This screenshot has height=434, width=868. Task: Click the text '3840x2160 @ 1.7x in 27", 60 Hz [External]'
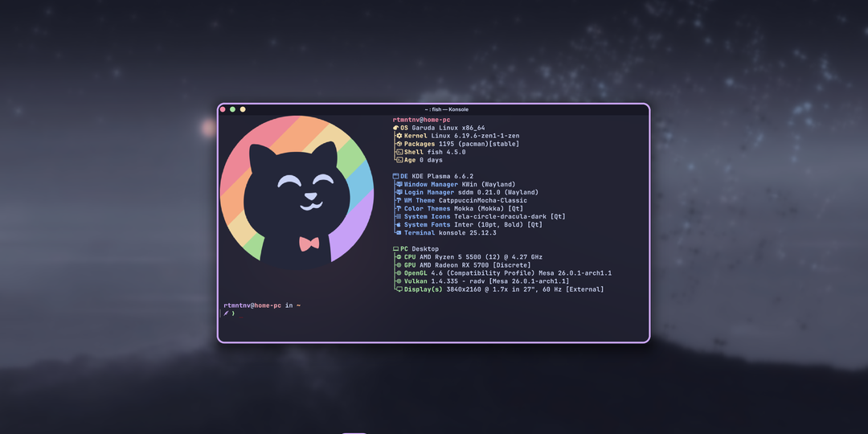(526, 289)
